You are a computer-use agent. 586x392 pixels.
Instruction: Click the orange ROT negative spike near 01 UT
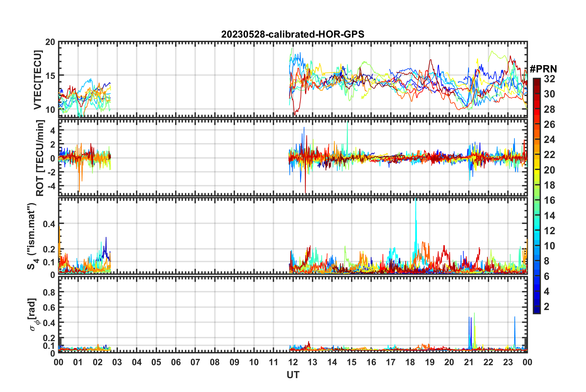(x=79, y=176)
